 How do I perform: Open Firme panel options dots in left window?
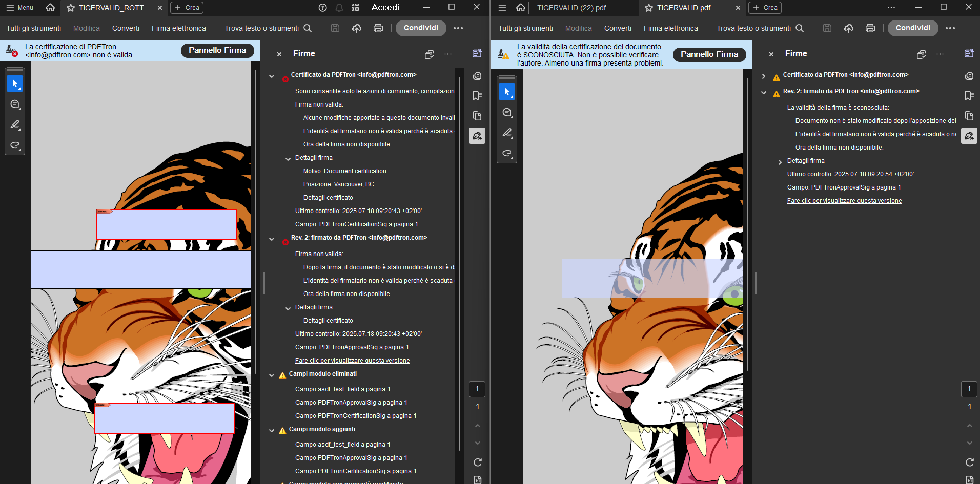click(448, 54)
